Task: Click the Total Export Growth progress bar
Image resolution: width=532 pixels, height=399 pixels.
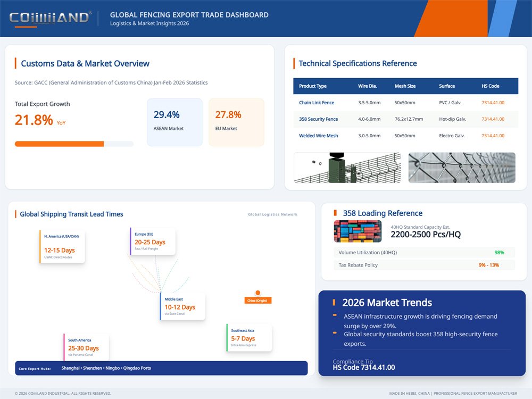Action: (x=74, y=144)
